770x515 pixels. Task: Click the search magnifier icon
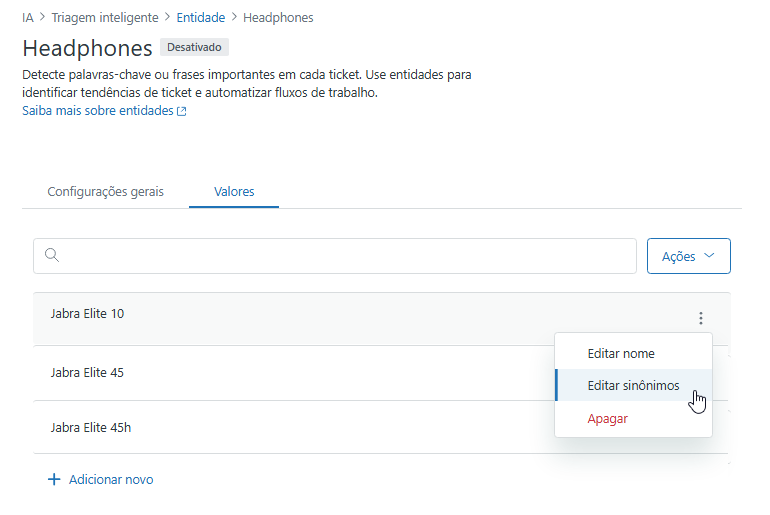coord(52,255)
